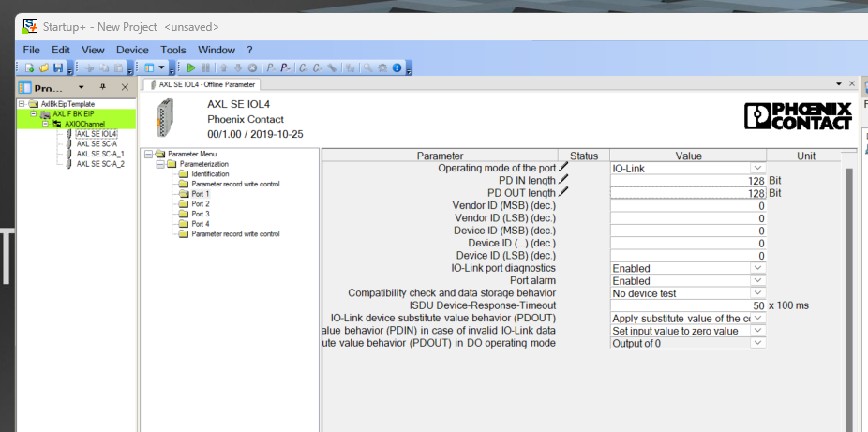
Task: Select the Port 2 folder
Action: click(x=201, y=203)
